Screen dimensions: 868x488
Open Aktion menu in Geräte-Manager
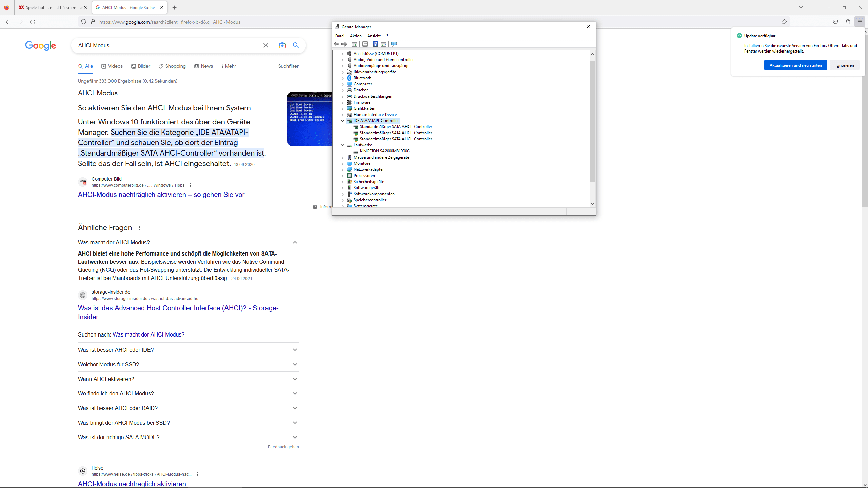pyautogui.click(x=356, y=36)
